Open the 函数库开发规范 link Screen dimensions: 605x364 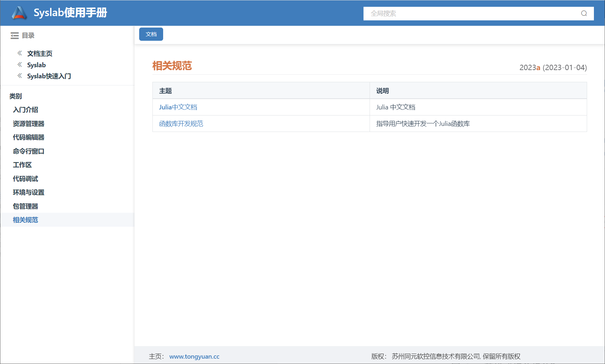181,124
